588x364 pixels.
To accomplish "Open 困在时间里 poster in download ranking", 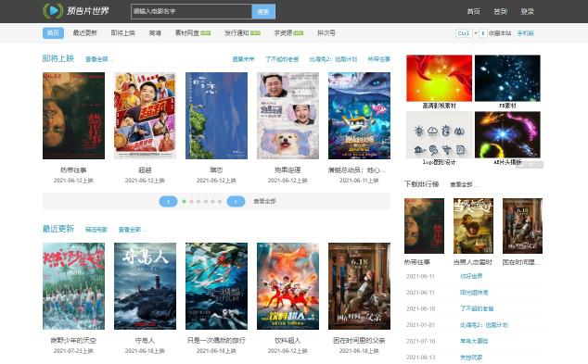I will point(522,226).
